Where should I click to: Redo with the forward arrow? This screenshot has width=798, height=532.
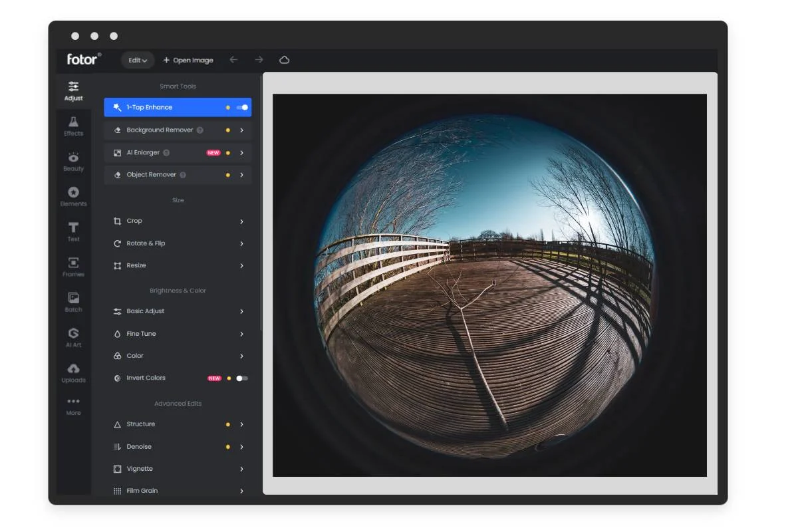tap(259, 60)
